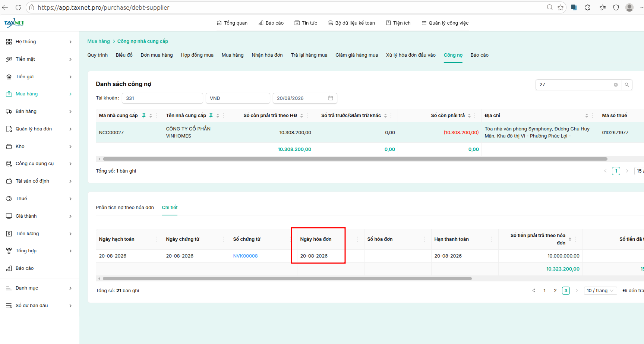
Task: Open the calendar icon in the date field
Action: (331, 98)
